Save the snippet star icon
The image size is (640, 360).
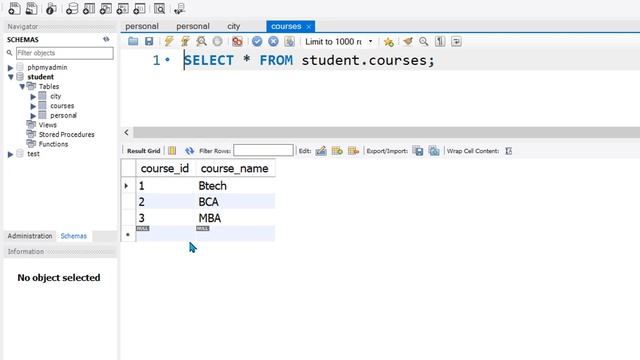[x=389, y=42]
